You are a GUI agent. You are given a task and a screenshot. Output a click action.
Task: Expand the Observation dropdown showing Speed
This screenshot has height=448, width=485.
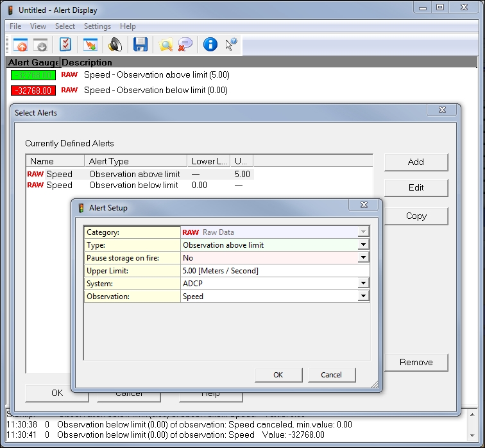pos(363,296)
